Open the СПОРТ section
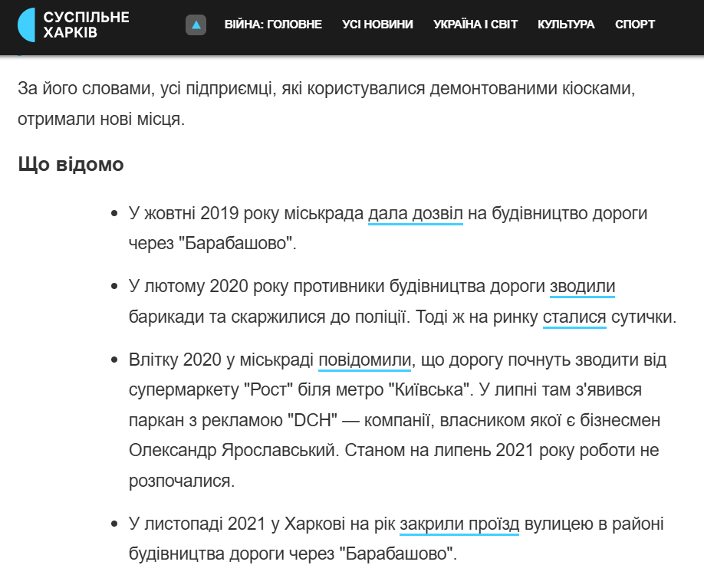 (x=635, y=25)
